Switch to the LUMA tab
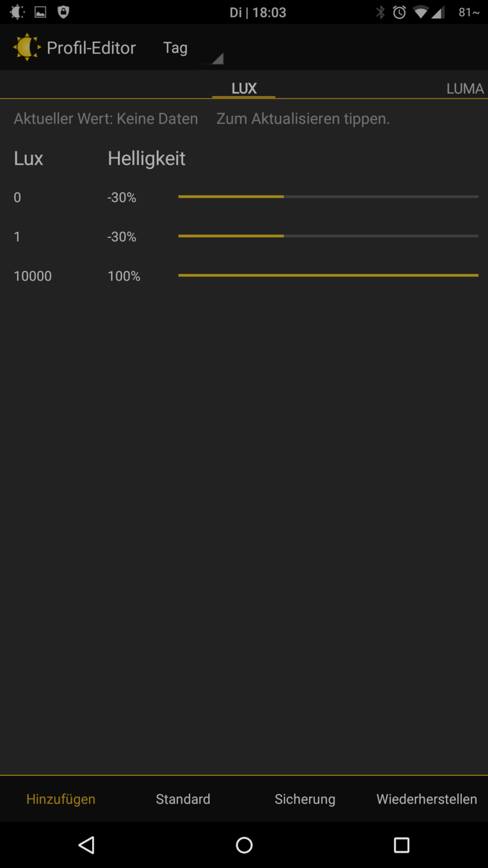Viewport: 488px width, 868px height. pos(465,88)
